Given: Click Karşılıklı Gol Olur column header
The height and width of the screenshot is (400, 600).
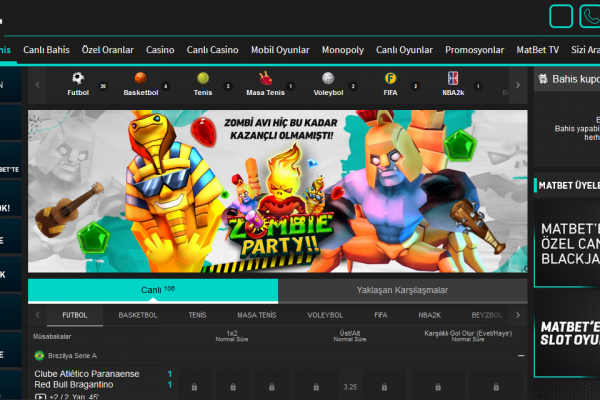Looking at the screenshot, I should (468, 336).
